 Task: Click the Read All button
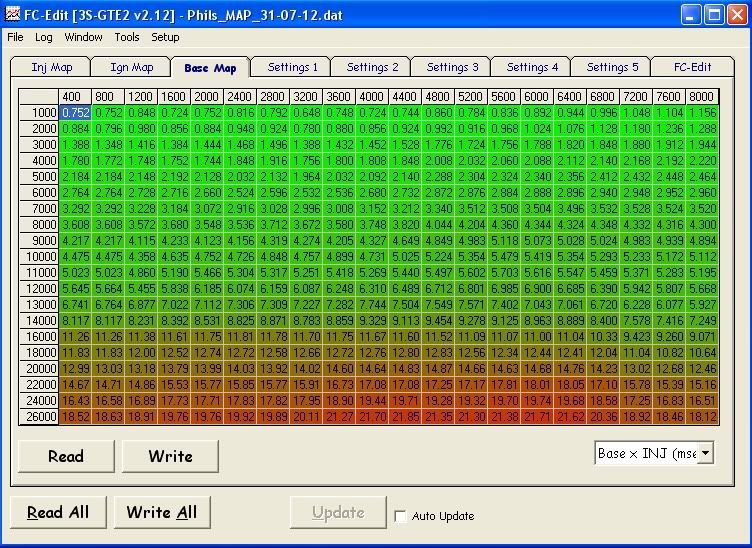tap(58, 512)
